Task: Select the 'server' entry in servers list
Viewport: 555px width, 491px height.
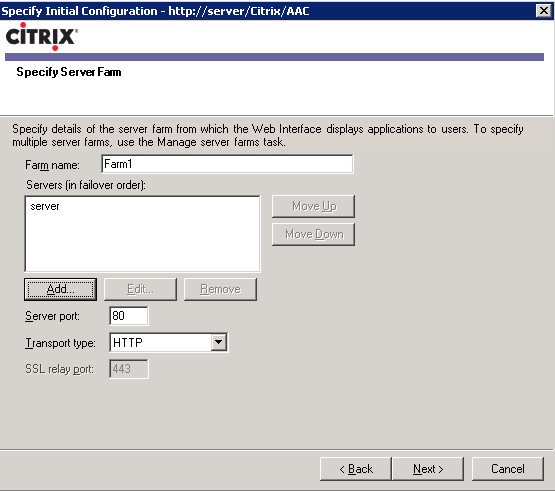Action: tap(45, 206)
